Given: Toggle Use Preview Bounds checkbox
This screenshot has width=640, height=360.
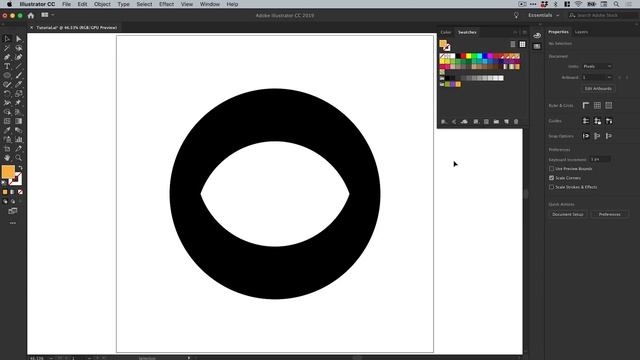Looking at the screenshot, I should click(551, 169).
